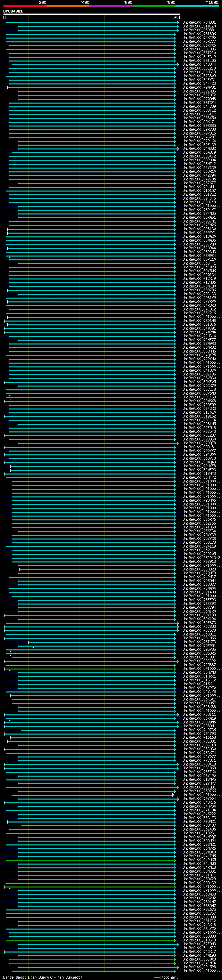Select the UniRef100_A9J5P8 hit label
222x980 pixels.
[x=199, y=967]
